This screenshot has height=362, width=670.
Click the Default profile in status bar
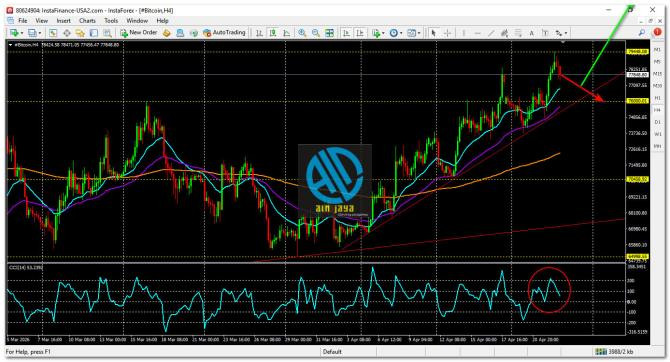(332, 352)
